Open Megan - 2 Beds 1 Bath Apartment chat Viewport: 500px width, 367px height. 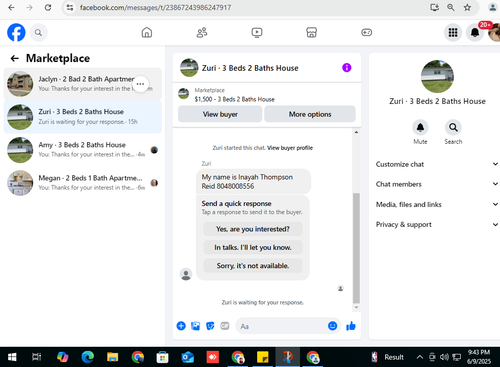coord(82,183)
